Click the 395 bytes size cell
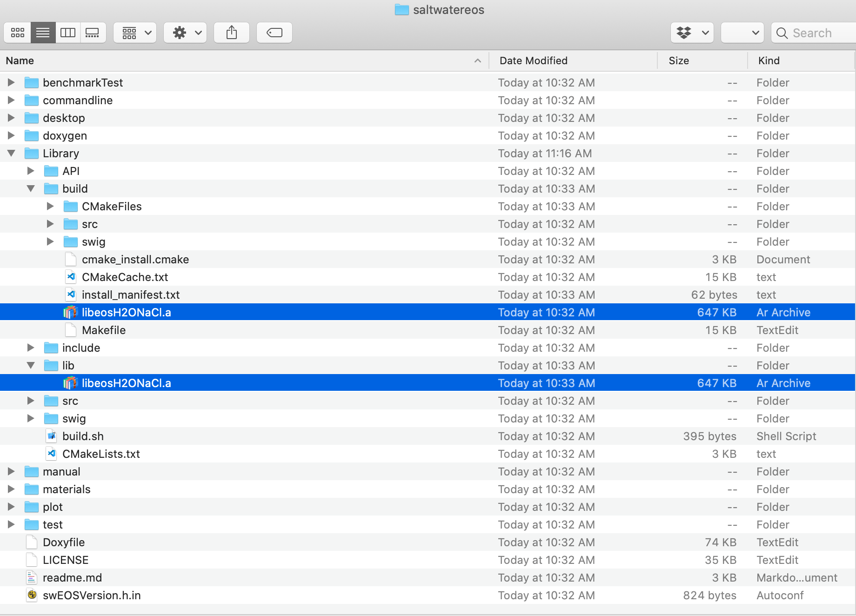This screenshot has height=616, width=856. coord(710,436)
